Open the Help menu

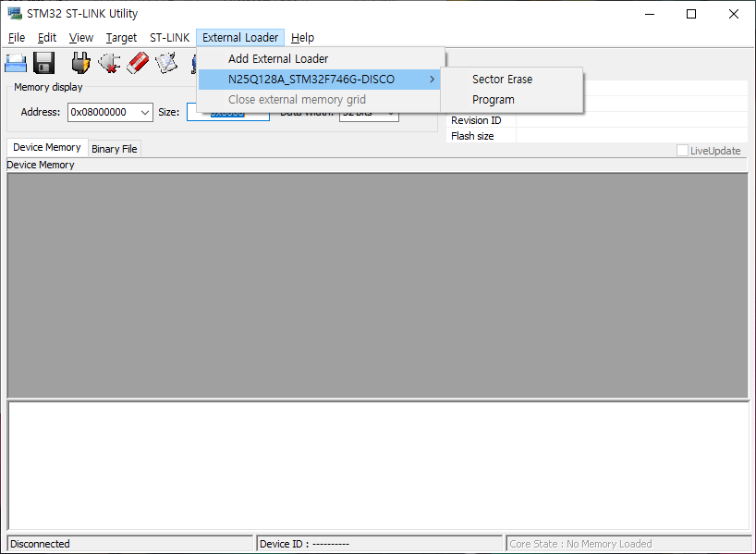302,38
